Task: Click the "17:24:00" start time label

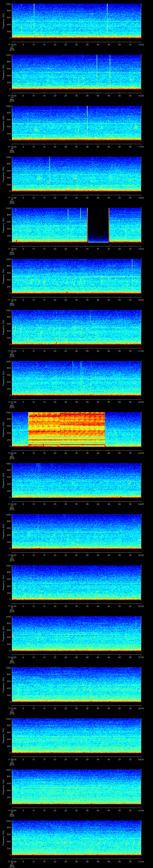Action: 12,555
